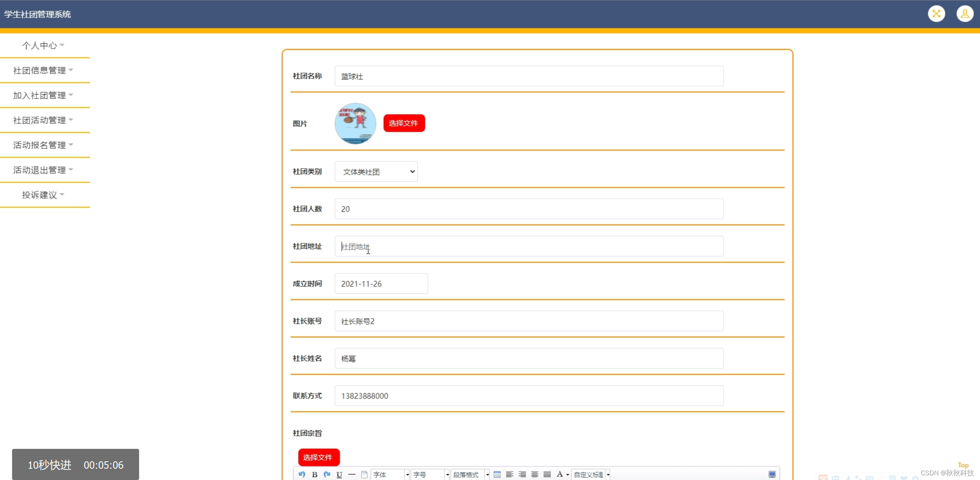Viewport: 980px width, 480px height.
Task: Click the 成立时间 date field showing 2021-11-26
Action: coord(381,283)
